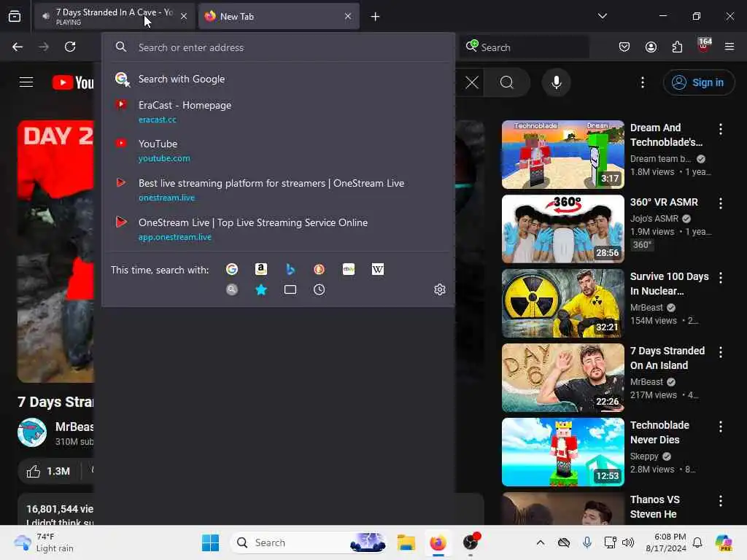Close the 7 Days Stranded In A Cave tab
Viewport: 747px width, 560px height.
[183, 16]
